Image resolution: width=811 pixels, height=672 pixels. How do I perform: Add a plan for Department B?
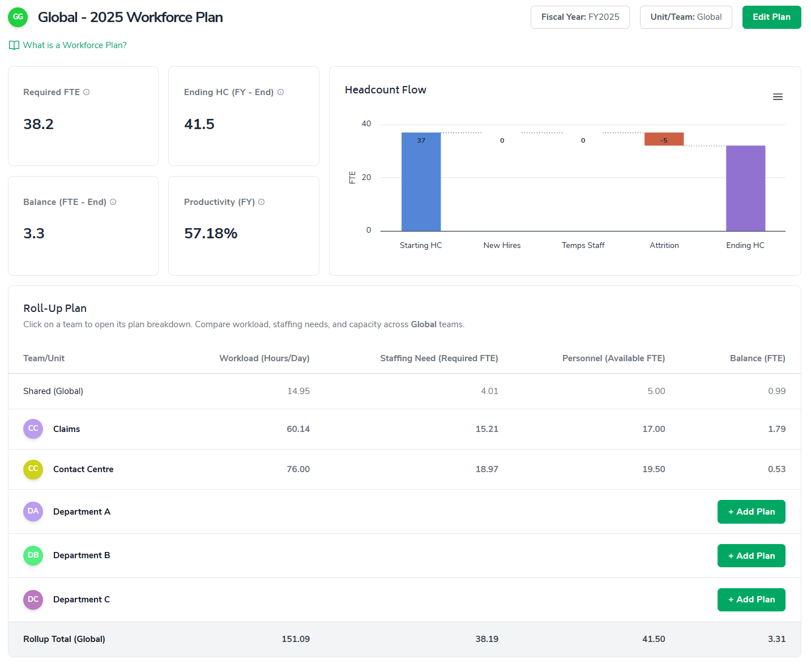[751, 555]
